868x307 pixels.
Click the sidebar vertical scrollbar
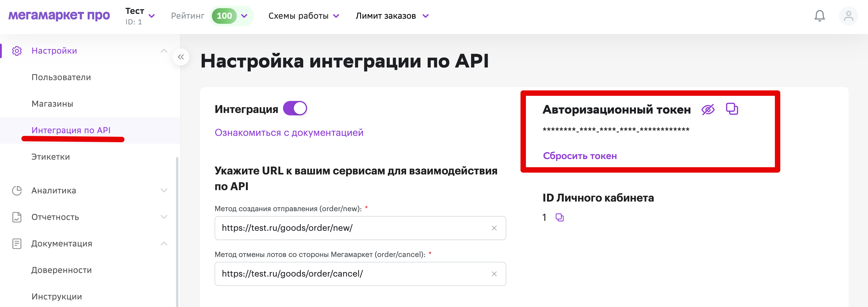click(177, 232)
